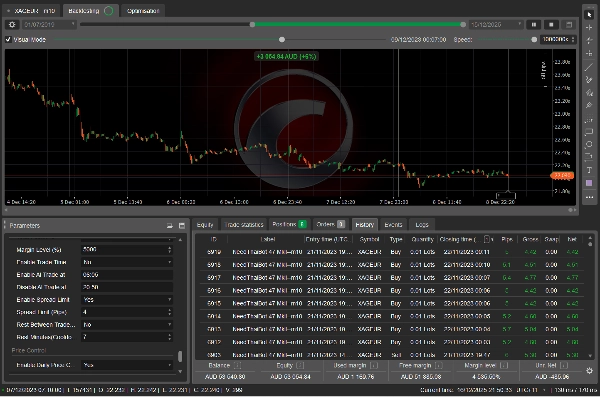Viewport: 600px width, 397px height.
Task: Choose the Text tool in drawing toolbar
Action: [x=589, y=170]
